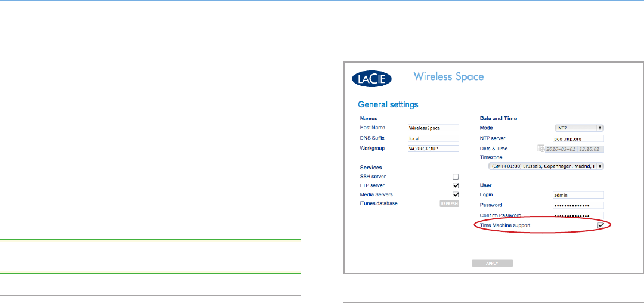This screenshot has height=303, width=644.
Task: Click the General settings heading
Action: (x=388, y=105)
